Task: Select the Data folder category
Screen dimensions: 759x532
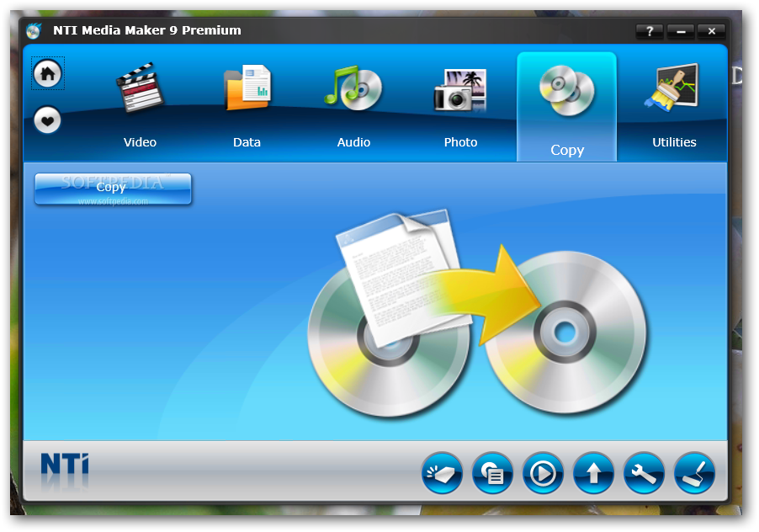Action: click(247, 105)
